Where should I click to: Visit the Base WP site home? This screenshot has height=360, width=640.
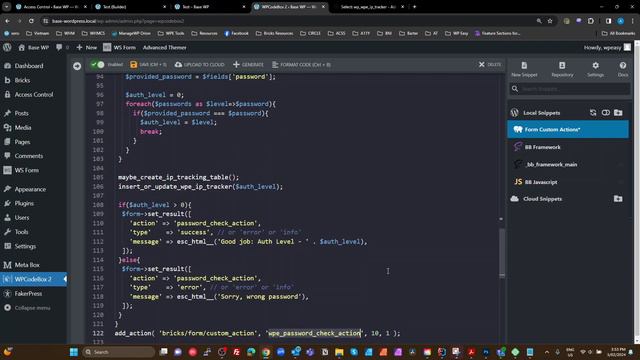(x=33, y=47)
